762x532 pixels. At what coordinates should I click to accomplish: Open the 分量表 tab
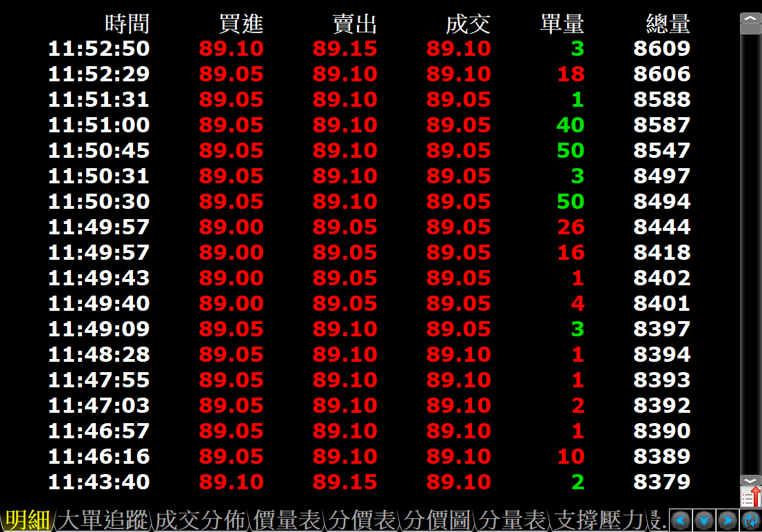pos(512,520)
